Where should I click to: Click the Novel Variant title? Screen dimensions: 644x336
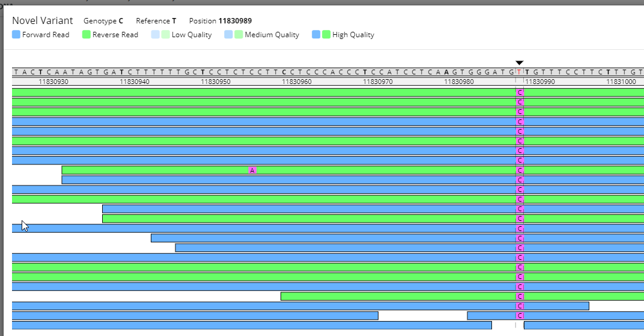point(43,21)
